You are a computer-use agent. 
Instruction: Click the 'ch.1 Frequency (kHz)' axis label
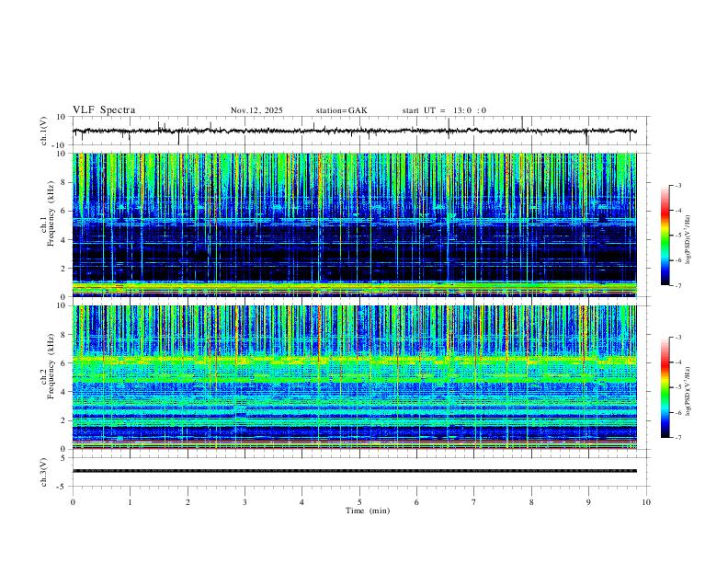48,214
